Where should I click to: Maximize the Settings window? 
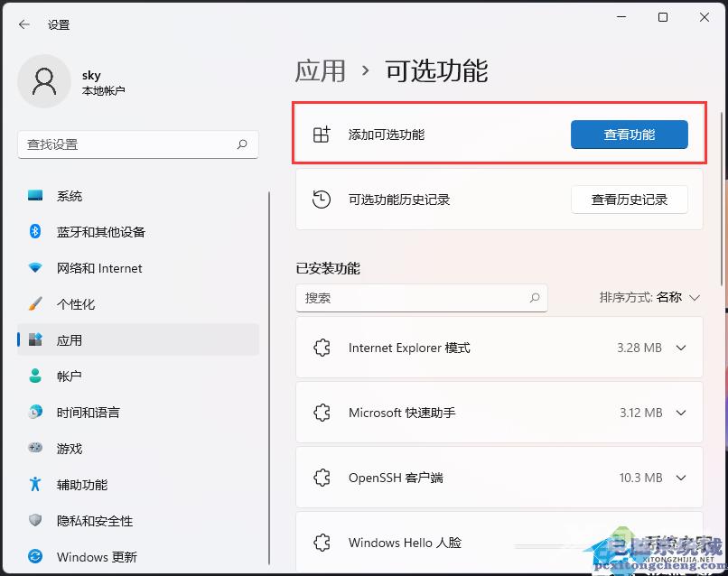click(x=663, y=18)
